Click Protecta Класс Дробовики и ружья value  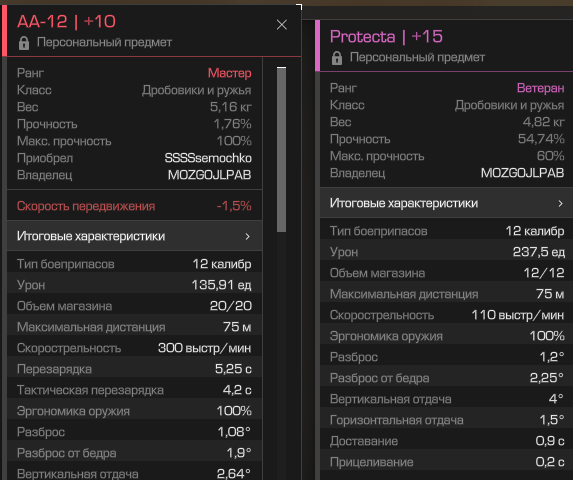(x=509, y=105)
